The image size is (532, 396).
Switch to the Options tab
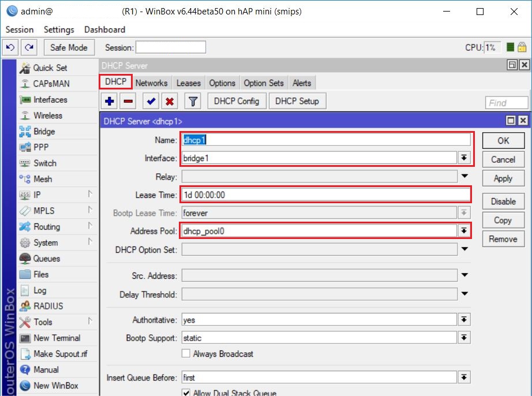pos(222,83)
